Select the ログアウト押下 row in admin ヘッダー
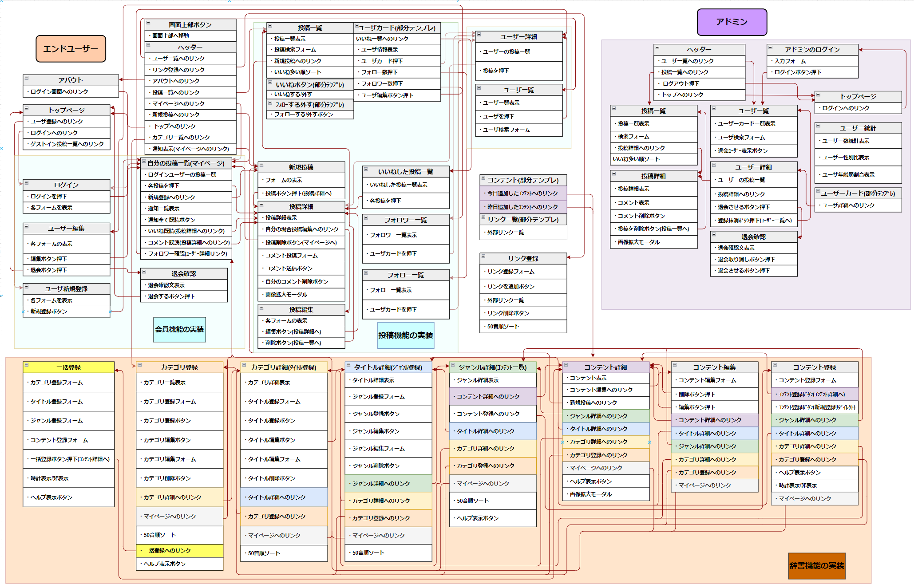914x588 pixels. (x=699, y=83)
